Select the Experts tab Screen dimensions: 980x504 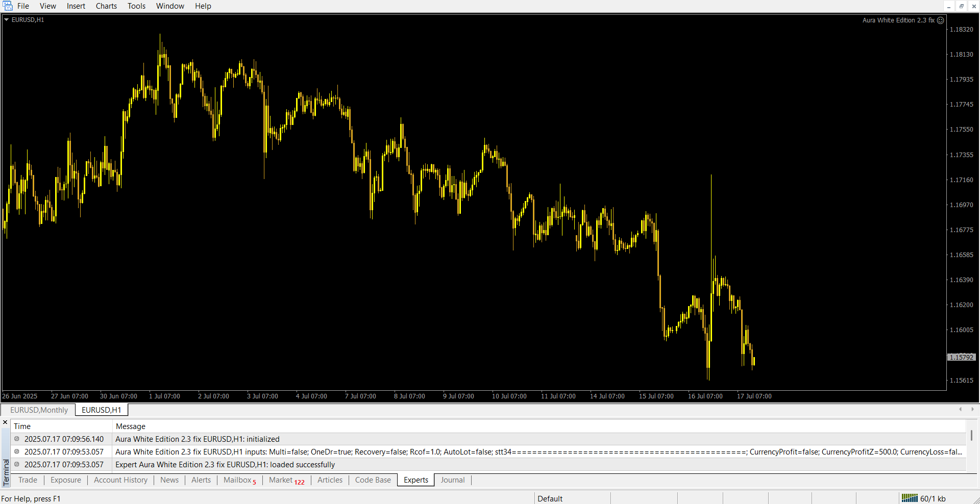(x=416, y=480)
